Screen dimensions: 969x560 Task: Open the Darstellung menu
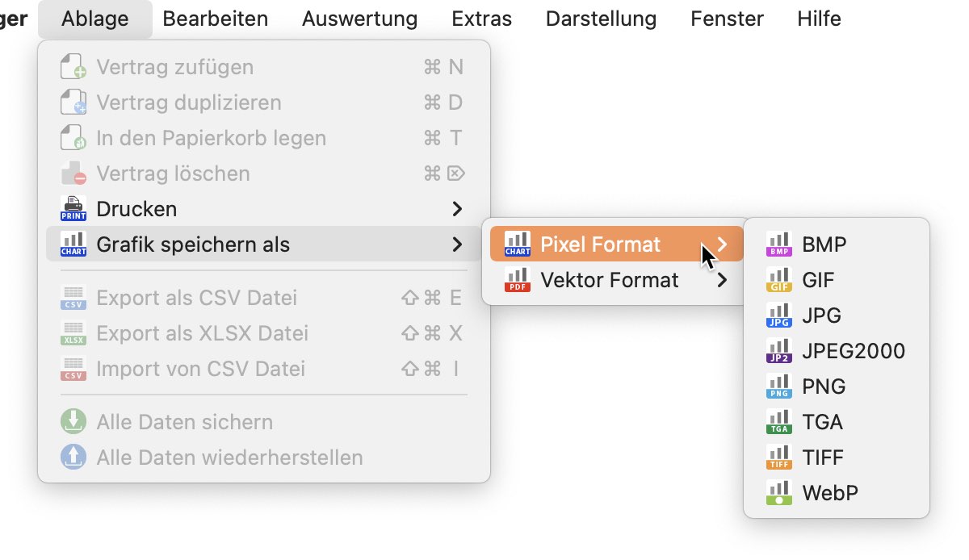coord(601,19)
